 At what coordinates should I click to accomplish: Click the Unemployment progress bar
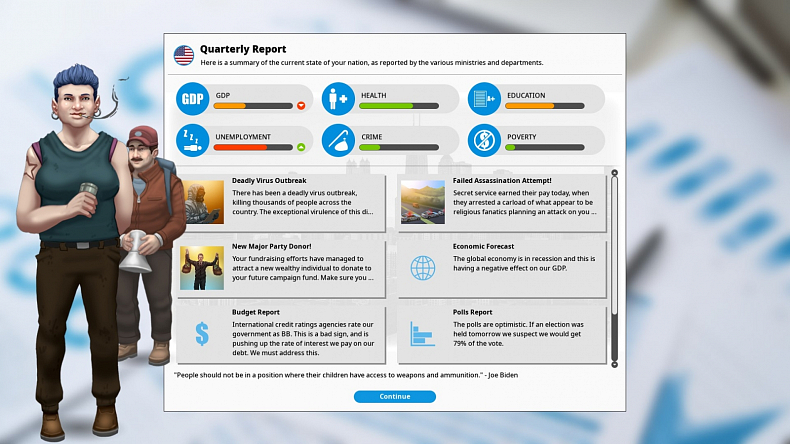tap(253, 147)
